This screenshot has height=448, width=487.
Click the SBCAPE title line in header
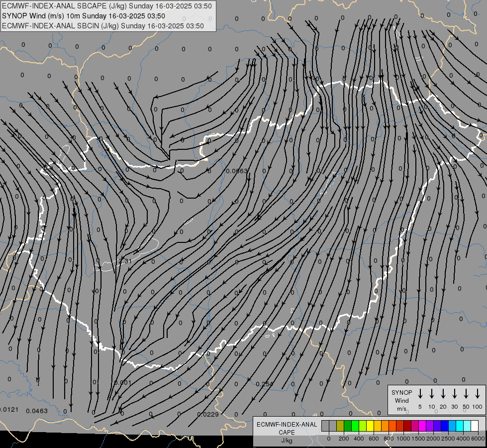pos(107,6)
